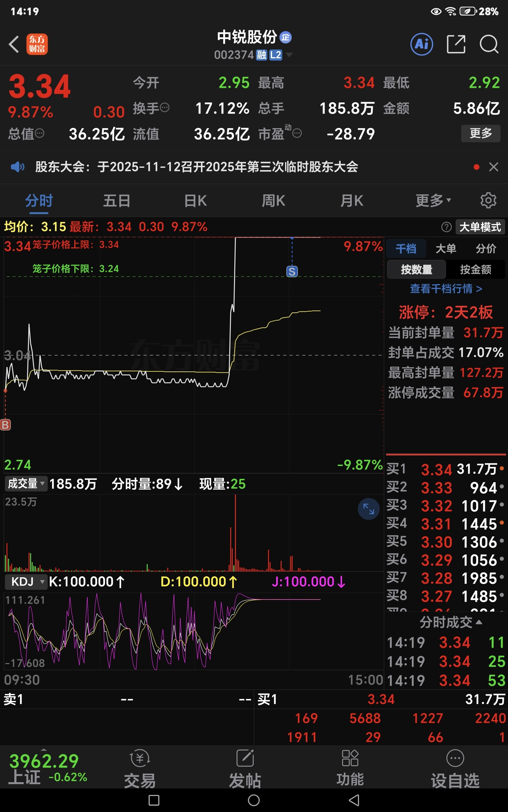Tap the 买2 row at 3.33
Screen dimensions: 508x812
click(x=445, y=488)
